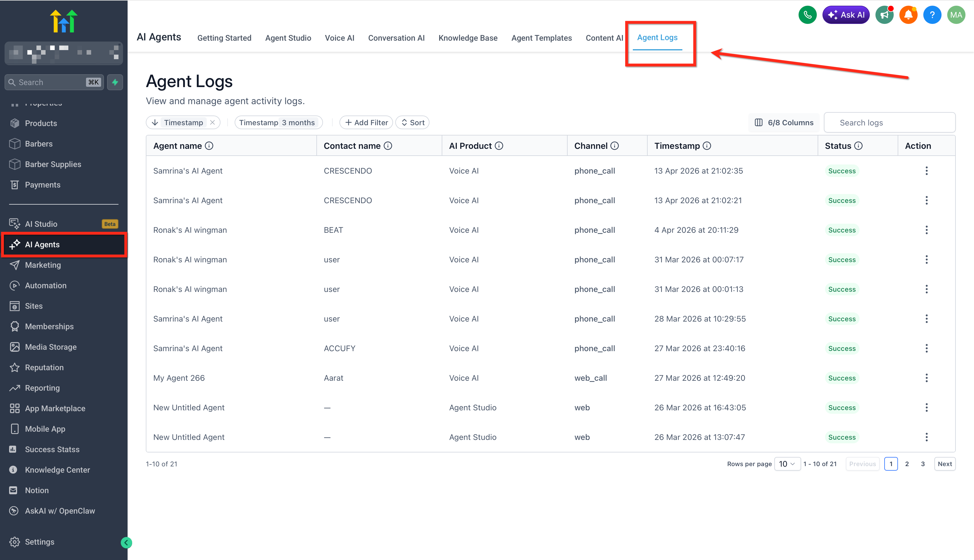Click the lightning bolt quick actions icon

[x=115, y=82]
